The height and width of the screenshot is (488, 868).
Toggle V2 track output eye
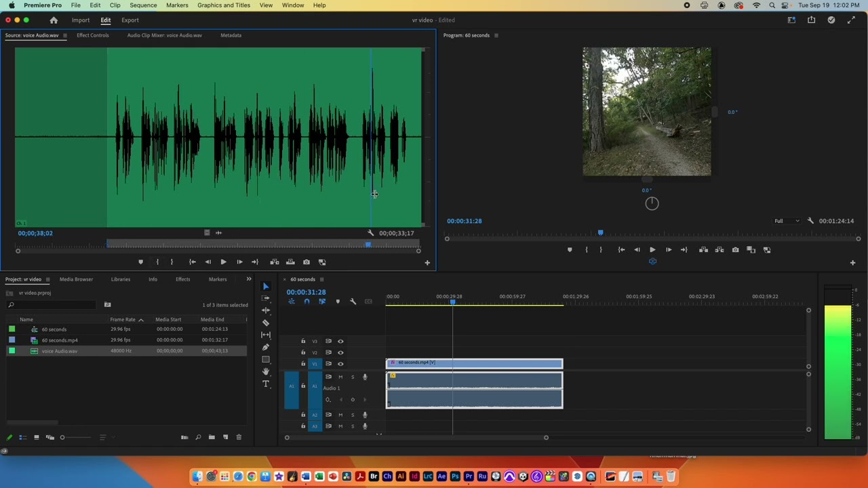click(340, 352)
